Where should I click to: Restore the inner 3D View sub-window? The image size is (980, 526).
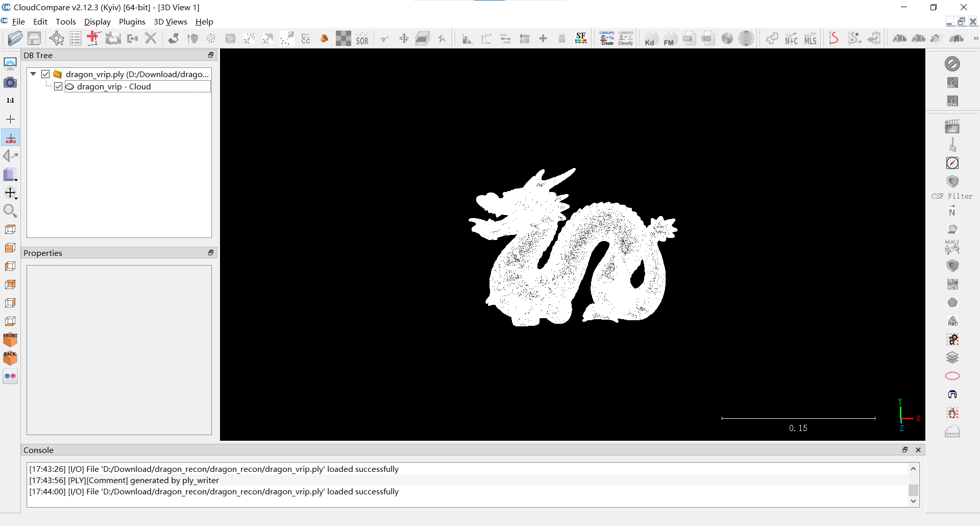[x=961, y=21]
